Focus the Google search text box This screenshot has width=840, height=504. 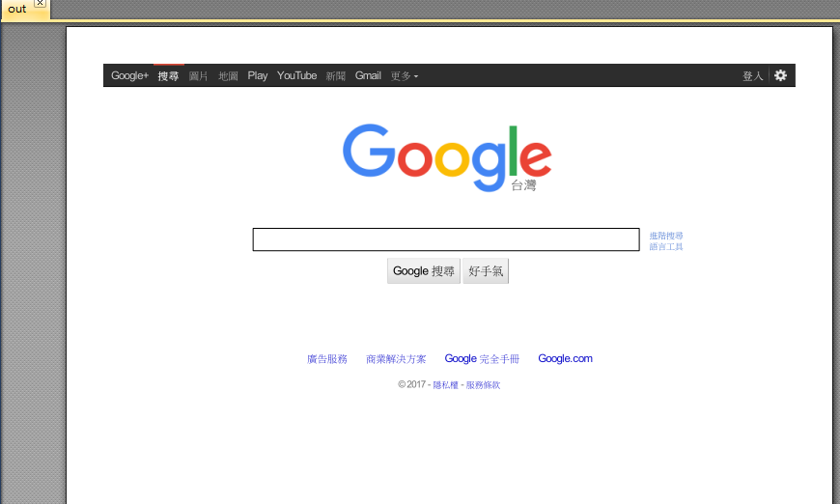point(446,239)
